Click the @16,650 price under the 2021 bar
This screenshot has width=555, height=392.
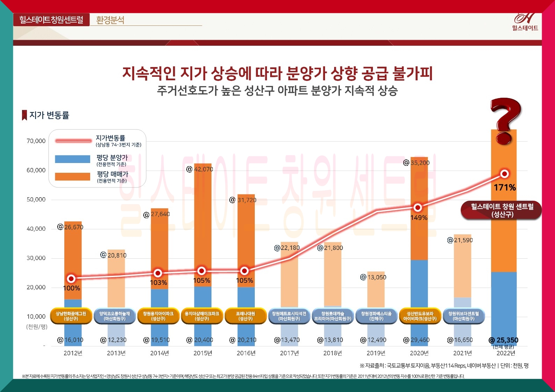coord(460,340)
